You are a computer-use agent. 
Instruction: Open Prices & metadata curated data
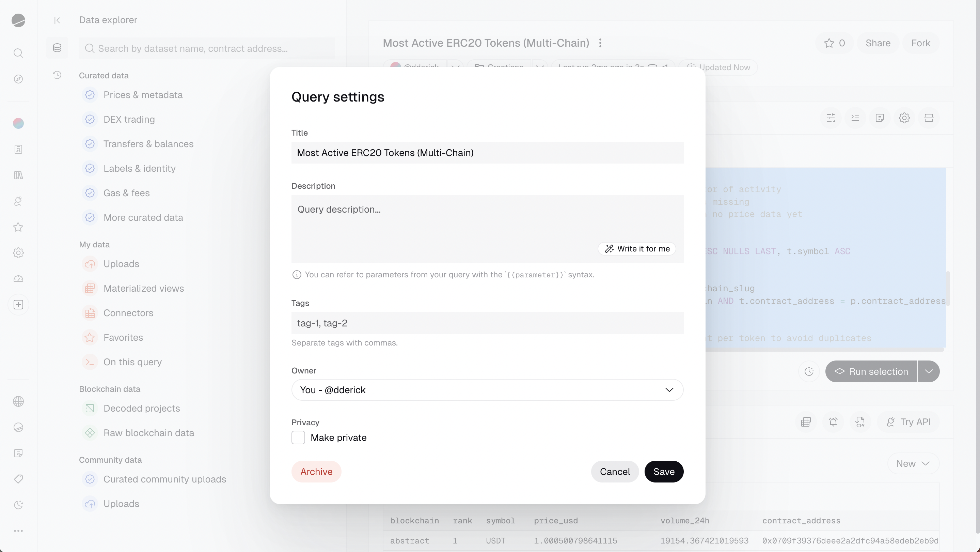[x=143, y=95]
